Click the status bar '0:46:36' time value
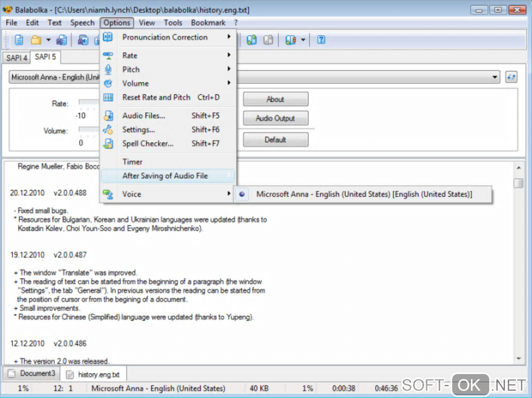 386,389
